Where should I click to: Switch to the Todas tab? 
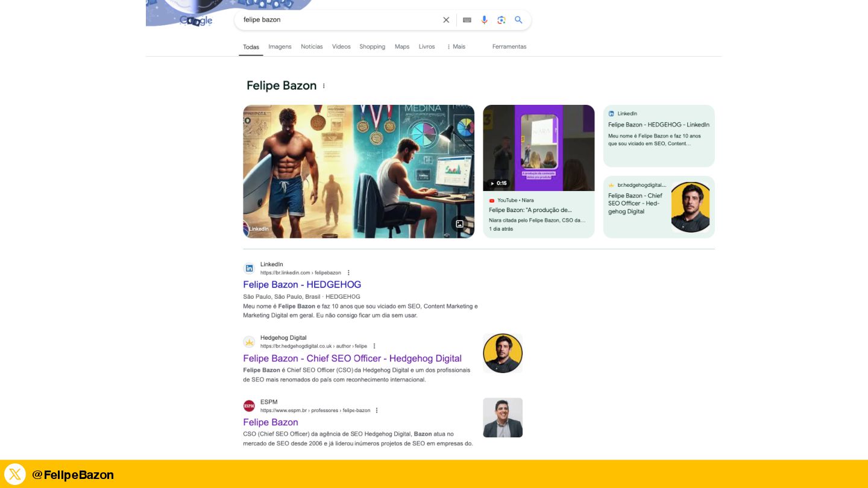tap(251, 47)
